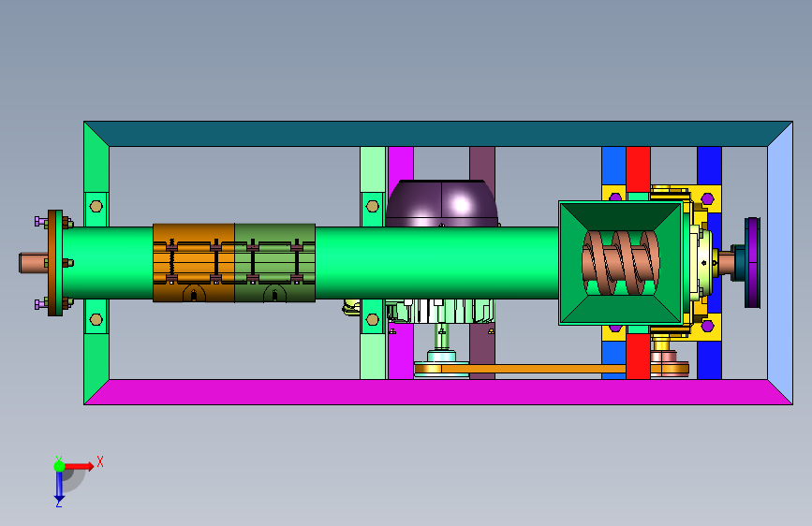812x526 pixels.
Task: Select the copper screw auger inside hopper
Action: pos(620,262)
